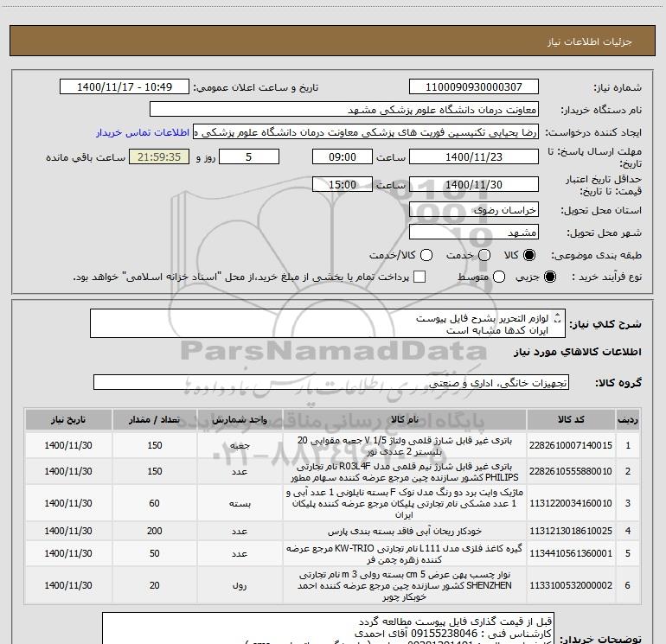The height and width of the screenshot is (644, 666).
Task: Click quantity 200 in row 4
Action: coord(154,531)
